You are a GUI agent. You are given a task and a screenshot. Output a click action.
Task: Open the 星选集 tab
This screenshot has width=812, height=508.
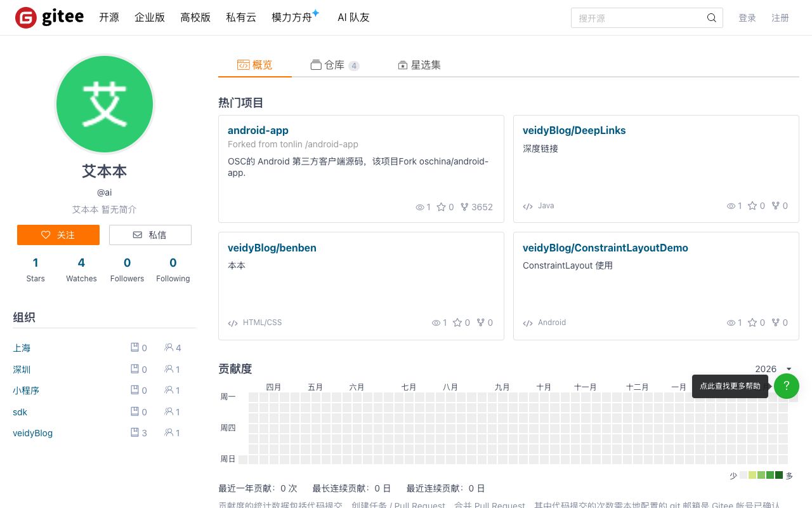click(419, 65)
